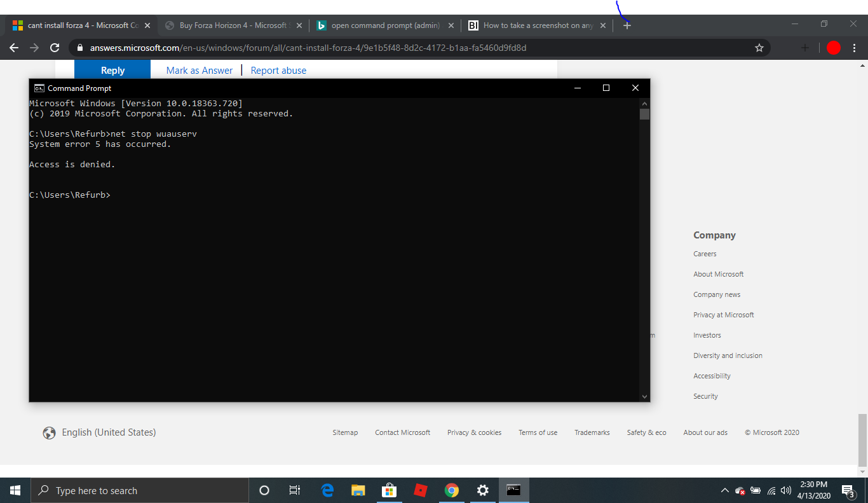This screenshot has width=868, height=503.
Task: Open the volume speaker tray icon
Action: pyautogui.click(x=786, y=490)
